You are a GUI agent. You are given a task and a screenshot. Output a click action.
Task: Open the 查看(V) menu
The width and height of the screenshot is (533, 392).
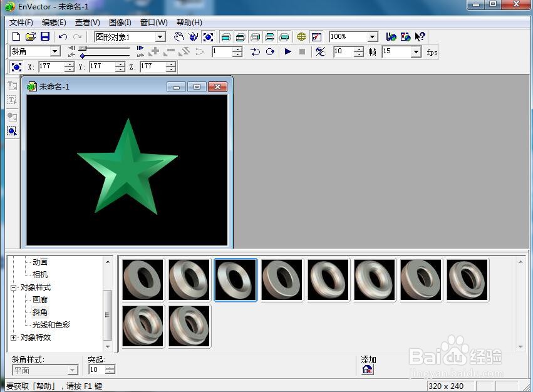point(87,23)
